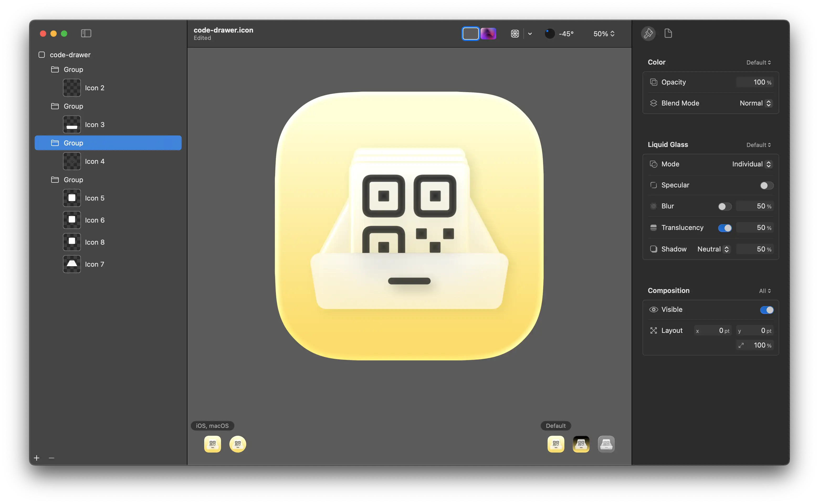Click the folder icon above Icon 5

pyautogui.click(x=55, y=180)
